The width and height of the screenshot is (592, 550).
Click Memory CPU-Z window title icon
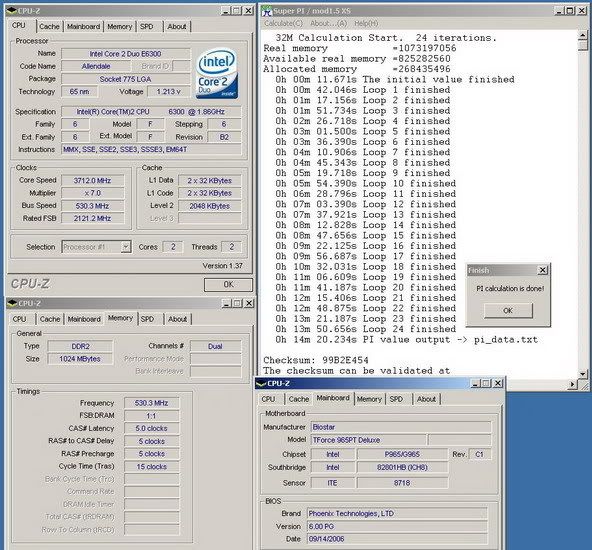coord(12,303)
